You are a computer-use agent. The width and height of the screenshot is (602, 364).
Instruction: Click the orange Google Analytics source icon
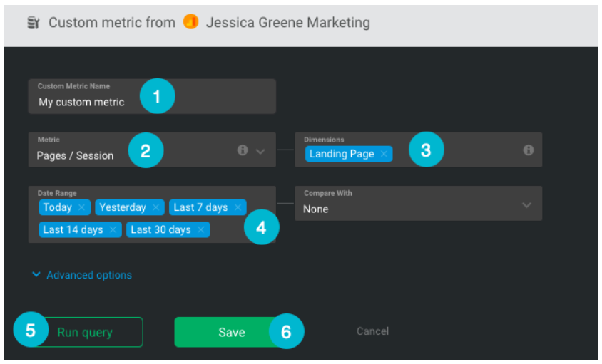(190, 23)
